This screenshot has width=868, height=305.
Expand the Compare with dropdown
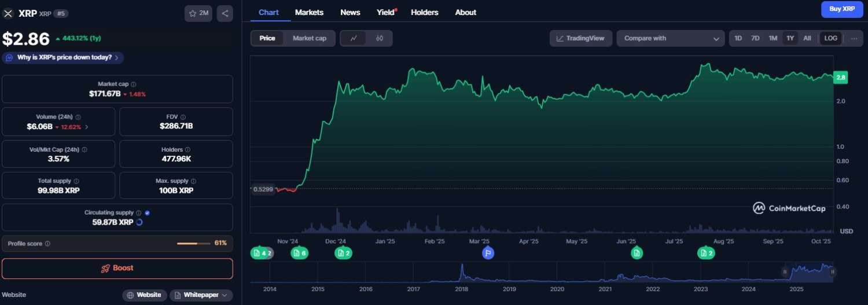tap(670, 38)
